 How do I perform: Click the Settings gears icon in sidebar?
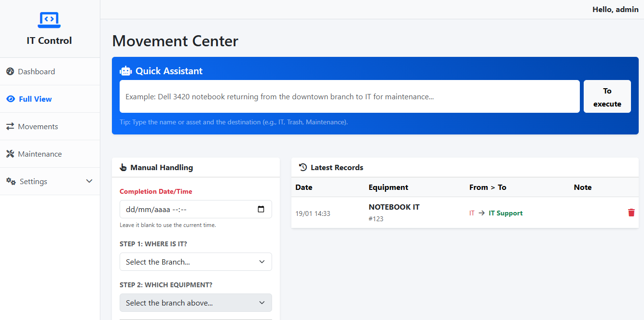pos(11,181)
